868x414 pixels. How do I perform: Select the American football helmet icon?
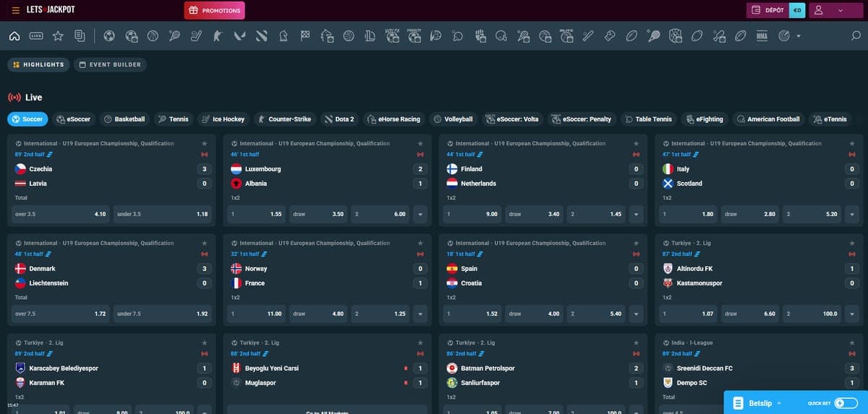(501, 35)
